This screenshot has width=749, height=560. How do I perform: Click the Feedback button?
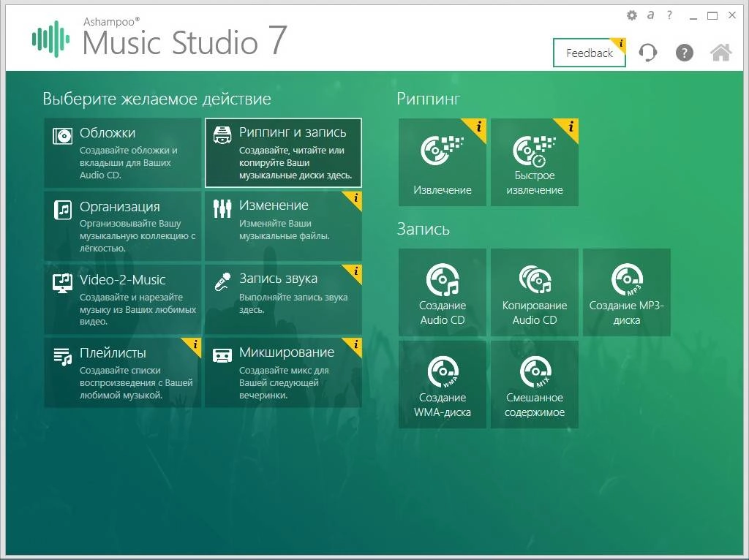pos(589,53)
